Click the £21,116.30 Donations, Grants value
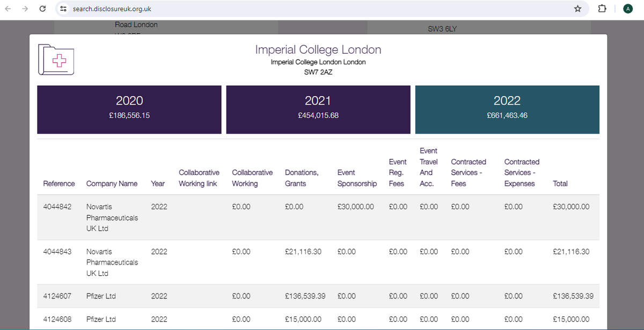 (x=303, y=251)
